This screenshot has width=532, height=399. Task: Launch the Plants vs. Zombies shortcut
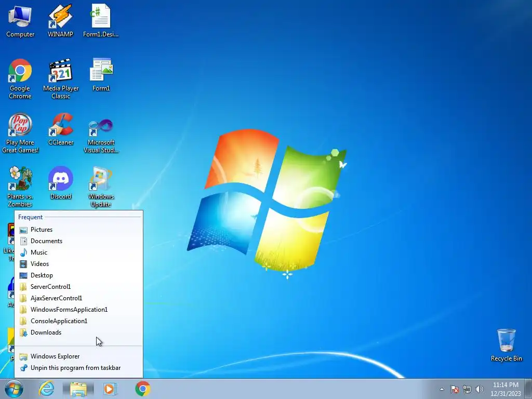tap(20, 187)
